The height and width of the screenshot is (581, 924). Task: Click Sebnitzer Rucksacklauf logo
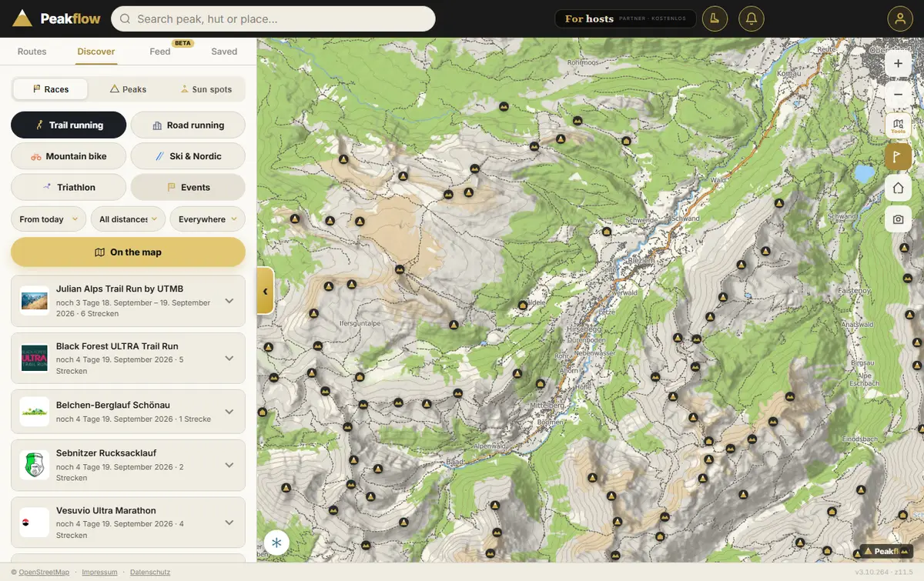[35, 465]
